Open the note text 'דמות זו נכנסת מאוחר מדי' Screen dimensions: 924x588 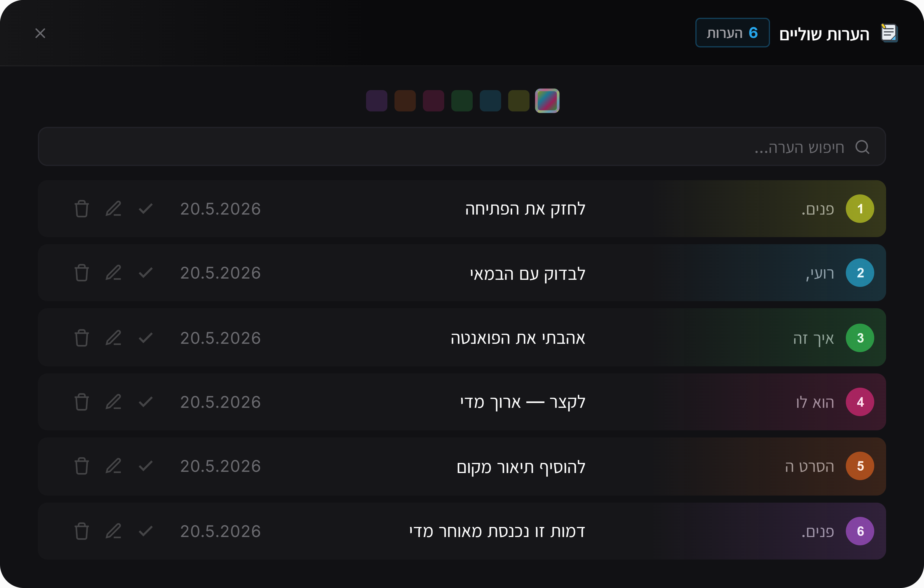pyautogui.click(x=497, y=531)
